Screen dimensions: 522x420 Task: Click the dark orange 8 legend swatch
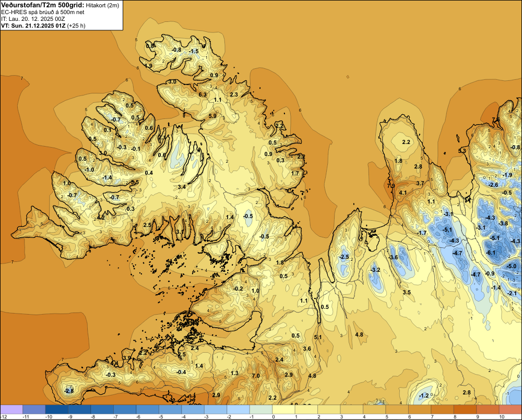point(465,410)
